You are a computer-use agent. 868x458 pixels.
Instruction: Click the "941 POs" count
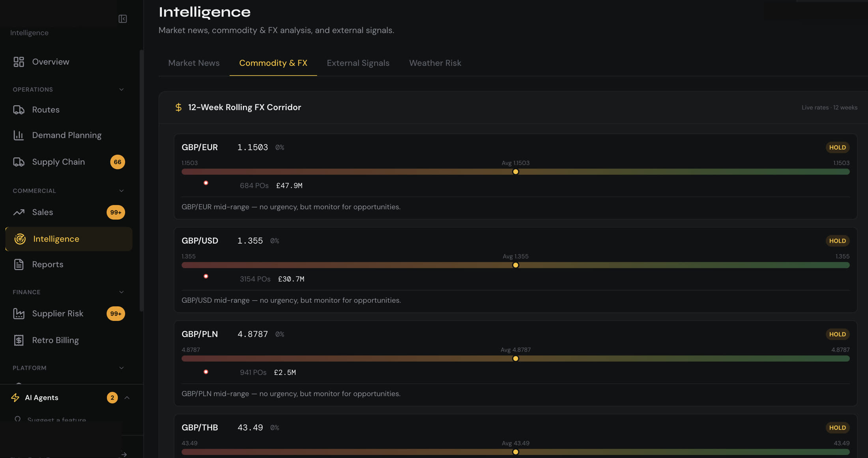(x=253, y=372)
